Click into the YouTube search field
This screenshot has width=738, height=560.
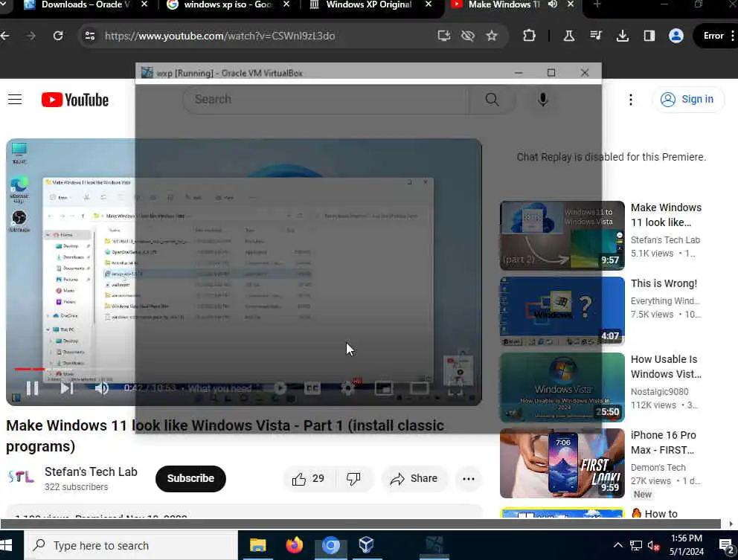(326, 100)
